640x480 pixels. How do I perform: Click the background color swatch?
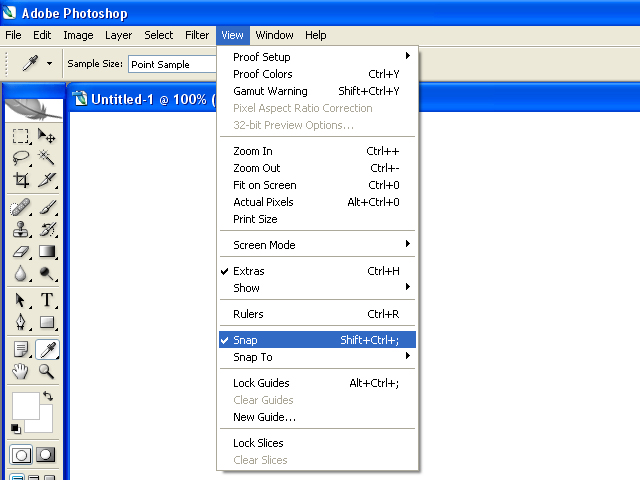[x=46, y=424]
